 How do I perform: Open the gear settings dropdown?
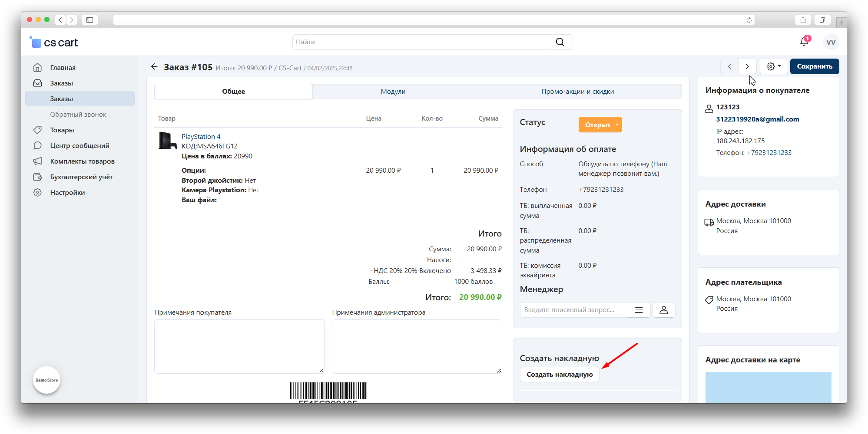click(x=773, y=66)
